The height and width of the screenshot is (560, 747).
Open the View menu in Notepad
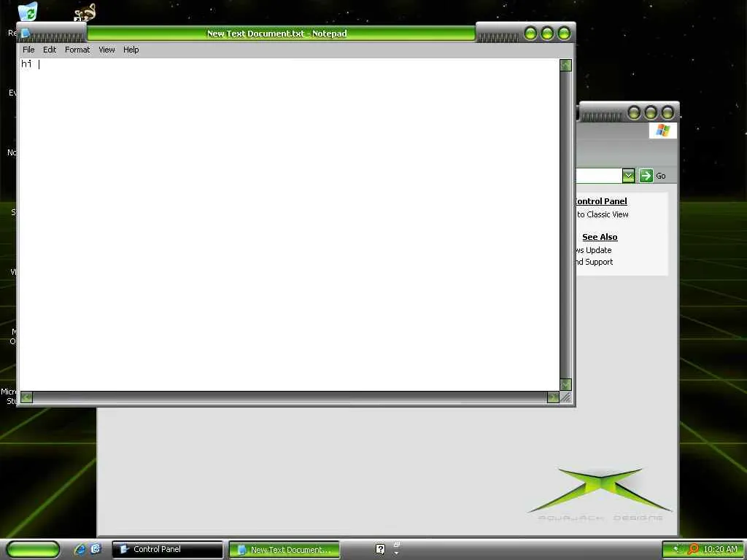(107, 50)
